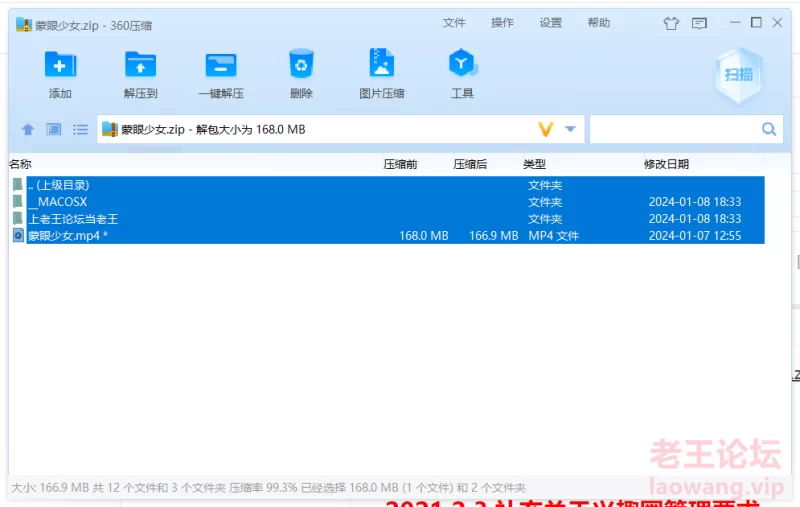Sort by the 压缩前 column header
Viewport: 800px width, 507px height.
[x=400, y=164]
